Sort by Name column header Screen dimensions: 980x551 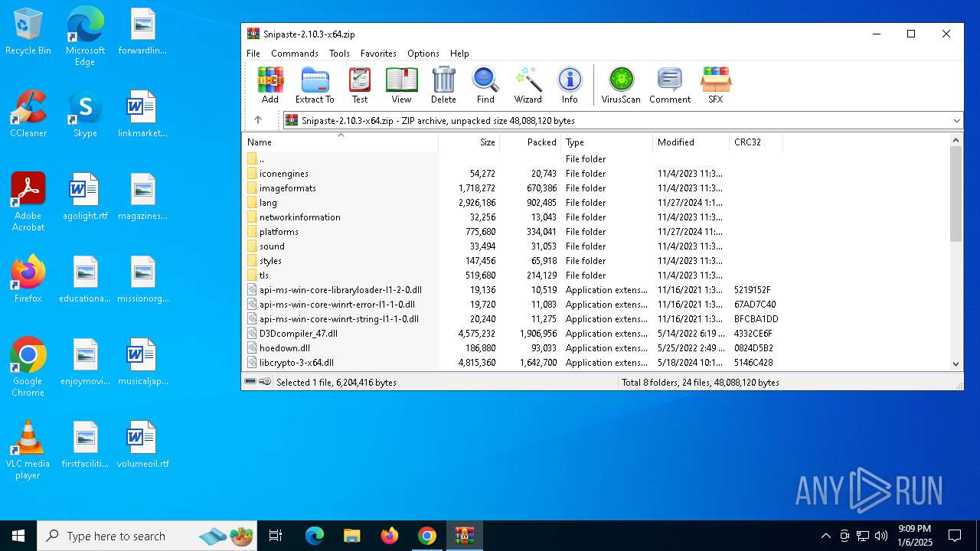pyautogui.click(x=341, y=142)
